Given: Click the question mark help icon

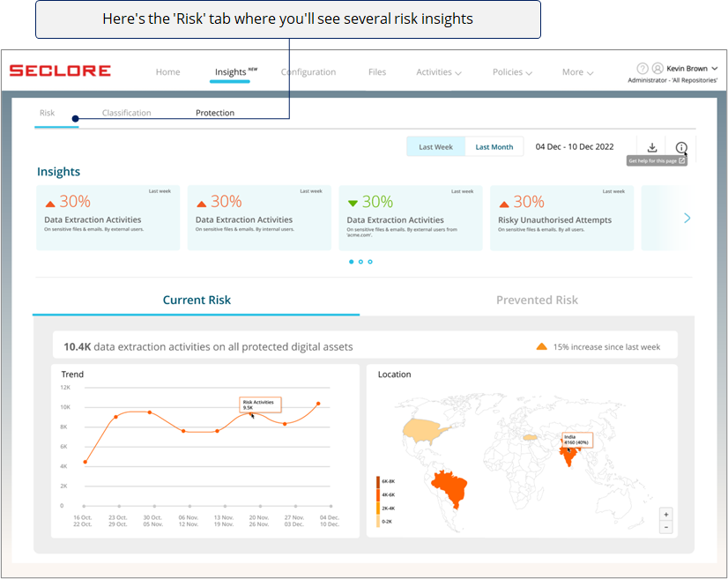Looking at the screenshot, I should (x=642, y=68).
